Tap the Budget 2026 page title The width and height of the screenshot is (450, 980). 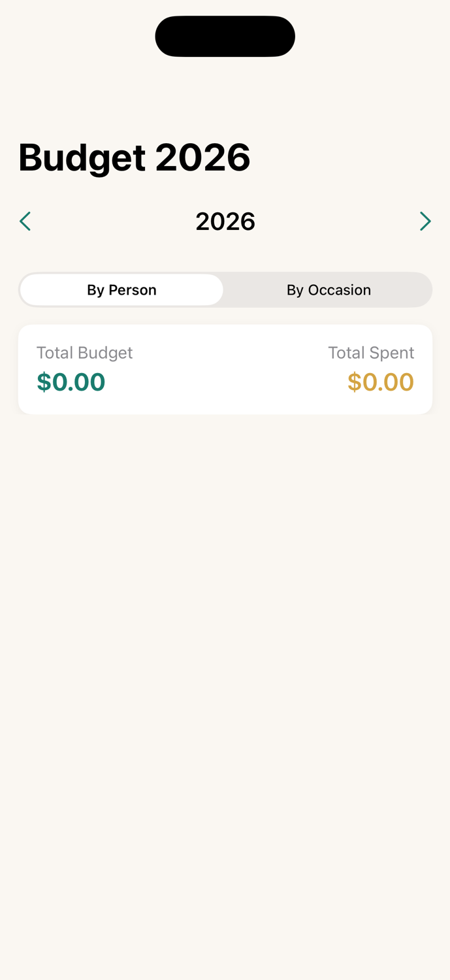point(134,157)
